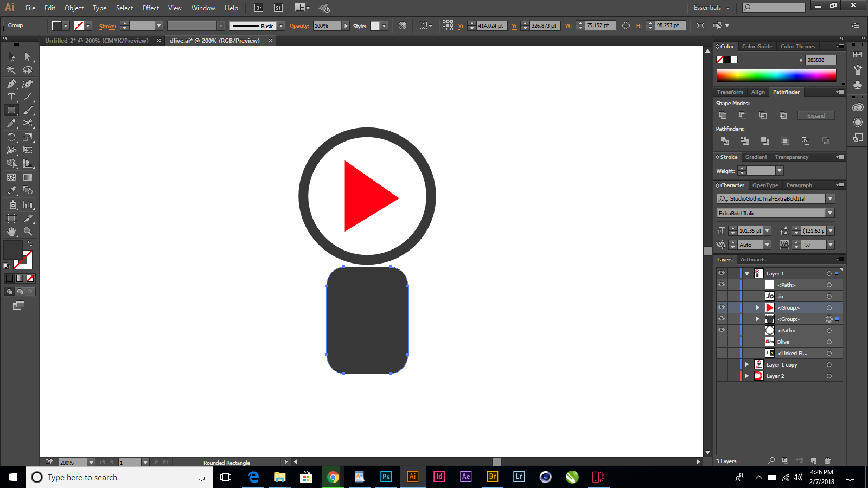Switch to the Artboards panel

[753, 260]
